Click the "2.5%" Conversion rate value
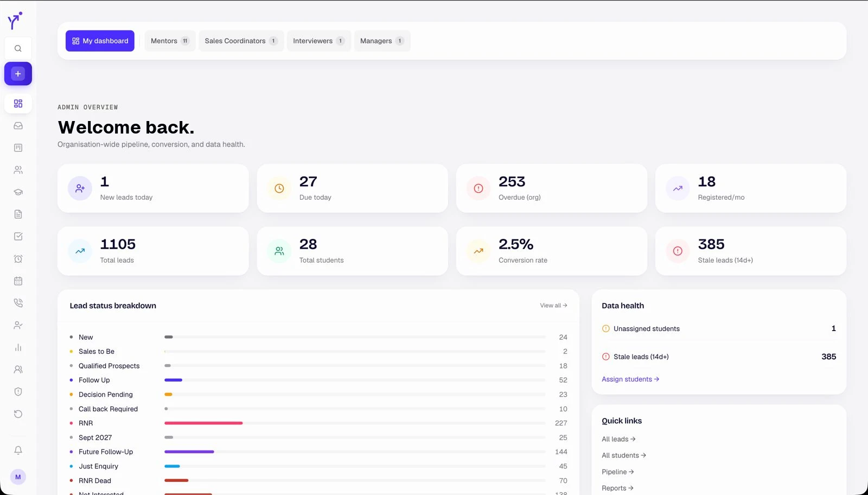 [x=516, y=244]
